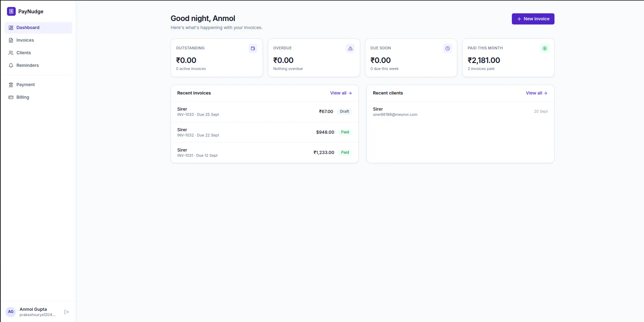
Task: Click the Reminders bell icon in sidebar
Action: (11, 65)
